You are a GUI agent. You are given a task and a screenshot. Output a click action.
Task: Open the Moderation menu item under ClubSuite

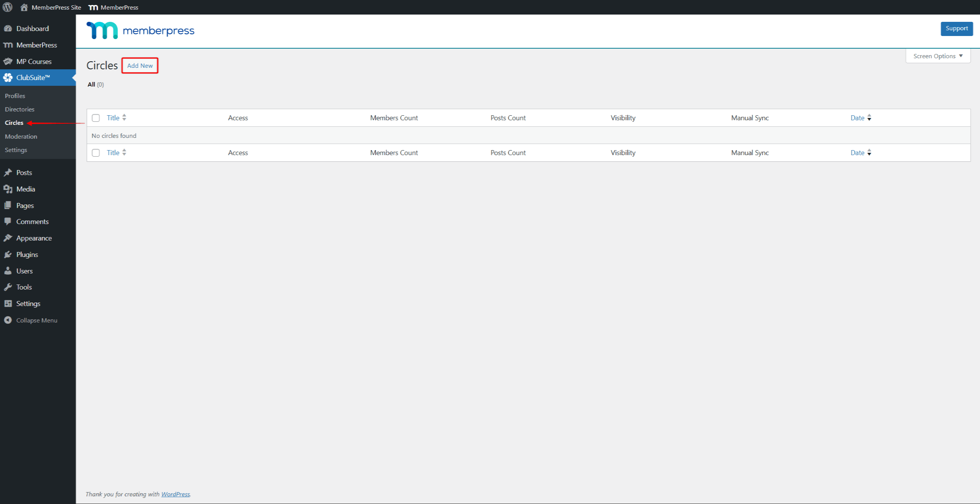click(x=21, y=136)
